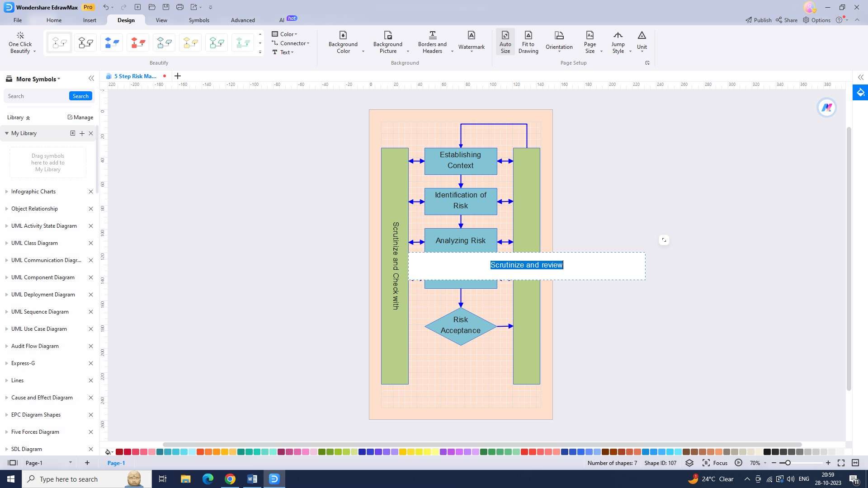Viewport: 868px width, 488px height.
Task: Toggle Audit Flow Diagram library panel
Action: point(7,346)
